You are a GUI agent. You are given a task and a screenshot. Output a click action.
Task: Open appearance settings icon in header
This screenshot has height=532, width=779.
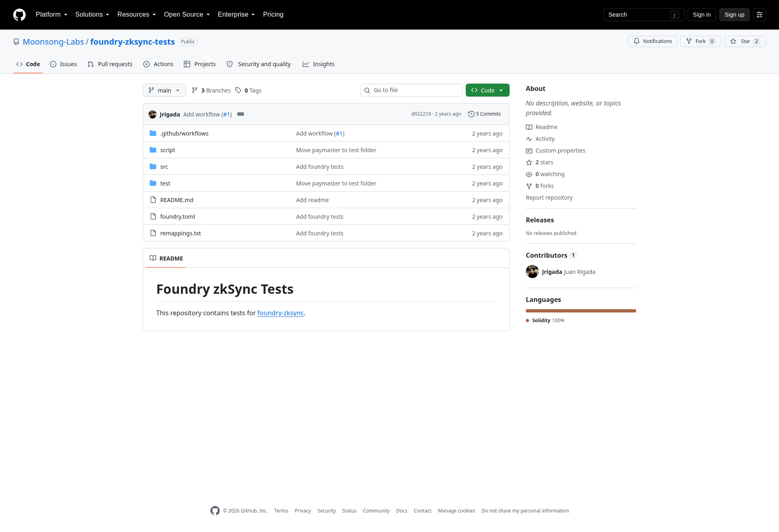pyautogui.click(x=760, y=15)
